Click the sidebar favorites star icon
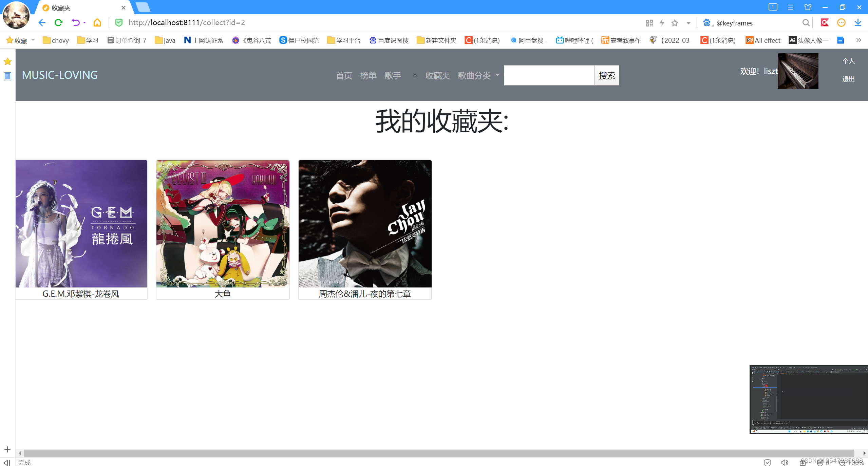The image size is (868, 466). click(7, 62)
